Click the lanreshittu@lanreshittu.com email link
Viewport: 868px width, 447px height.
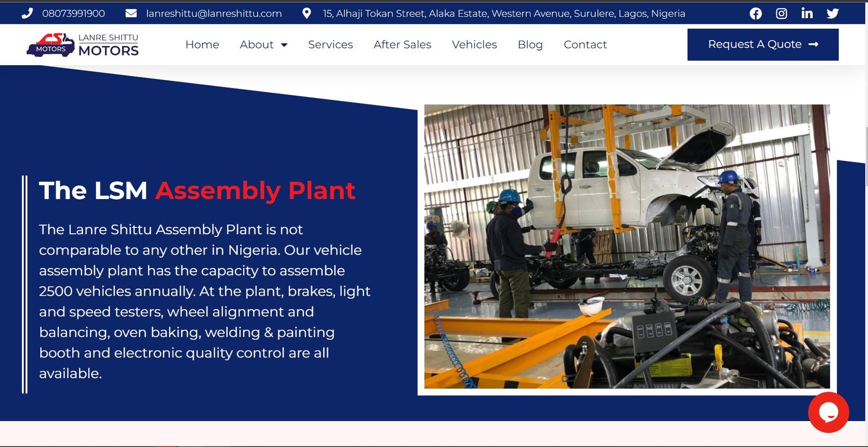tap(214, 14)
